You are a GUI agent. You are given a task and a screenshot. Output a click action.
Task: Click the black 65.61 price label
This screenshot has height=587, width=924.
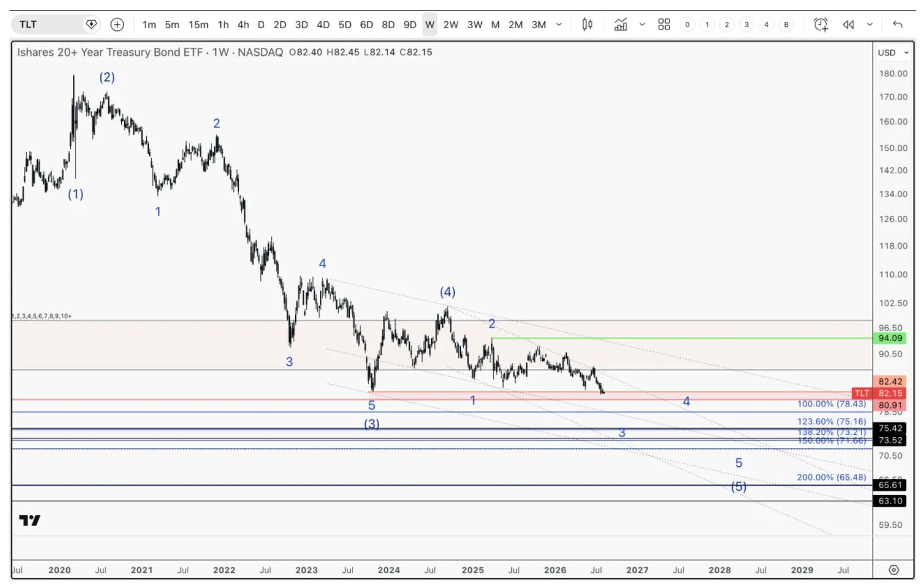pyautogui.click(x=890, y=485)
